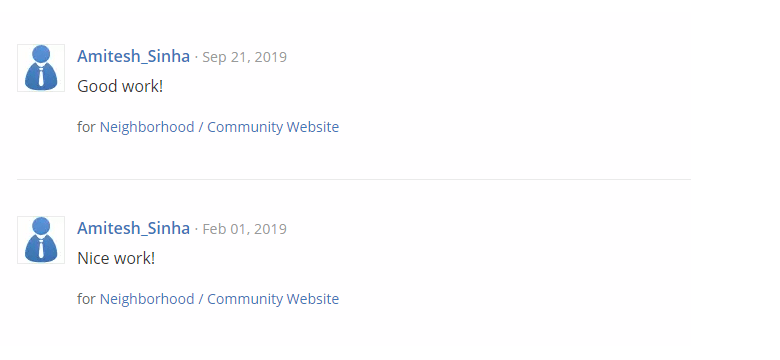This screenshot has height=360, width=780.
Task: Click Community Website under the Good work! review
Action: [273, 127]
